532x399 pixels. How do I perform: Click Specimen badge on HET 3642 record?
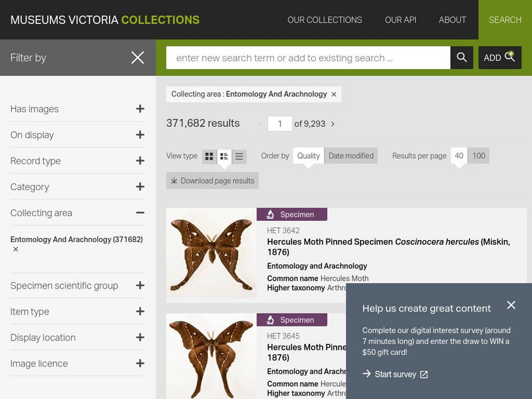click(x=292, y=214)
